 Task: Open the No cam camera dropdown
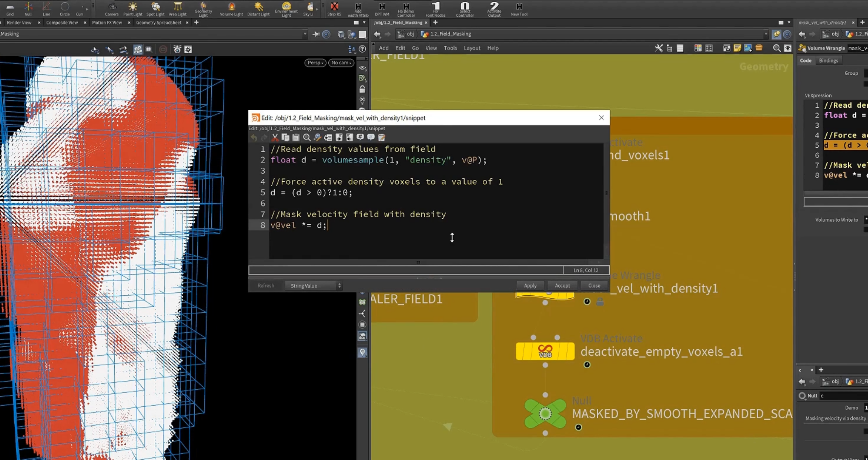[341, 63]
